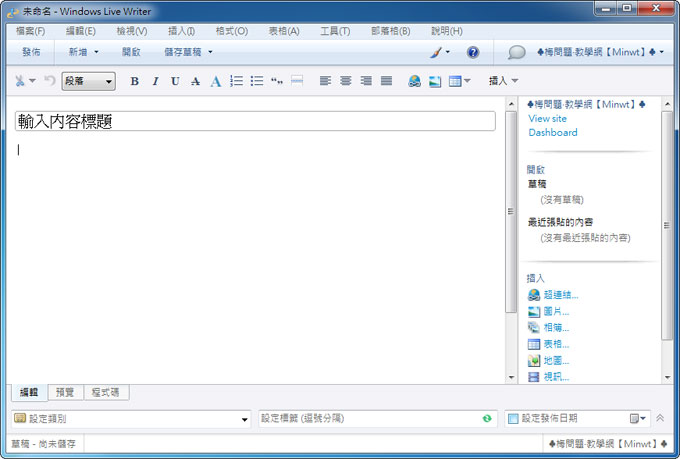
Task: Click the 發佈 publish button
Action: coord(31,52)
